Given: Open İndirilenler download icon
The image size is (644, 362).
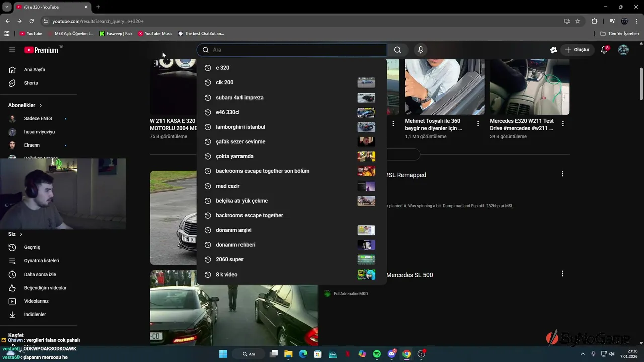Looking at the screenshot, I should 12,314.
